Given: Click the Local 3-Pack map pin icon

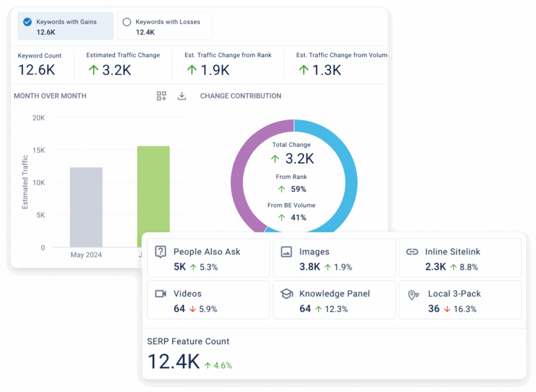Looking at the screenshot, I should (x=414, y=295).
